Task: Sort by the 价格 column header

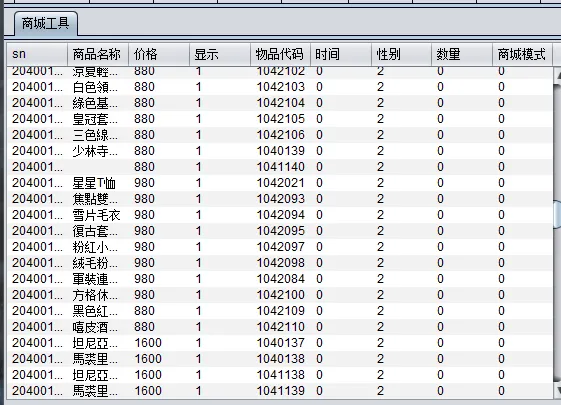Action: point(159,54)
